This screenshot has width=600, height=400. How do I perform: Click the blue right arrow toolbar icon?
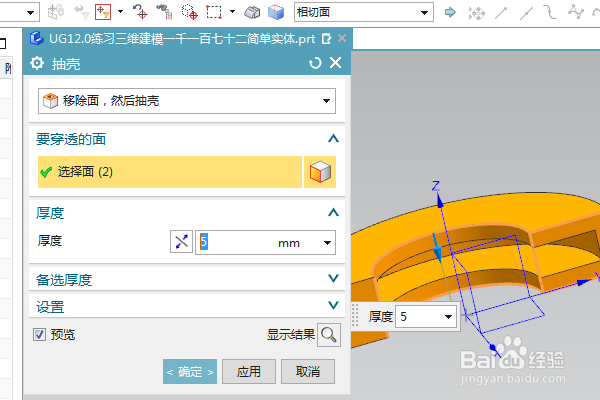(450, 12)
